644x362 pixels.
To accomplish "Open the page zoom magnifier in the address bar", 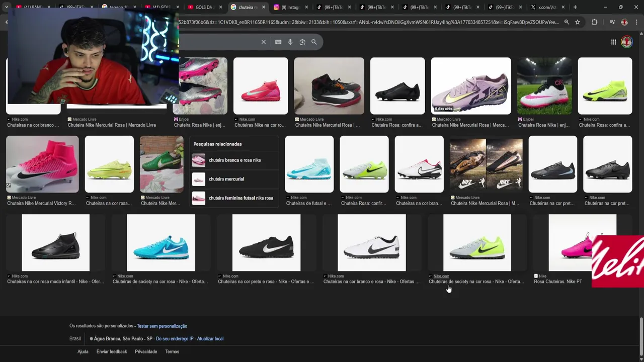I will pos(567,22).
